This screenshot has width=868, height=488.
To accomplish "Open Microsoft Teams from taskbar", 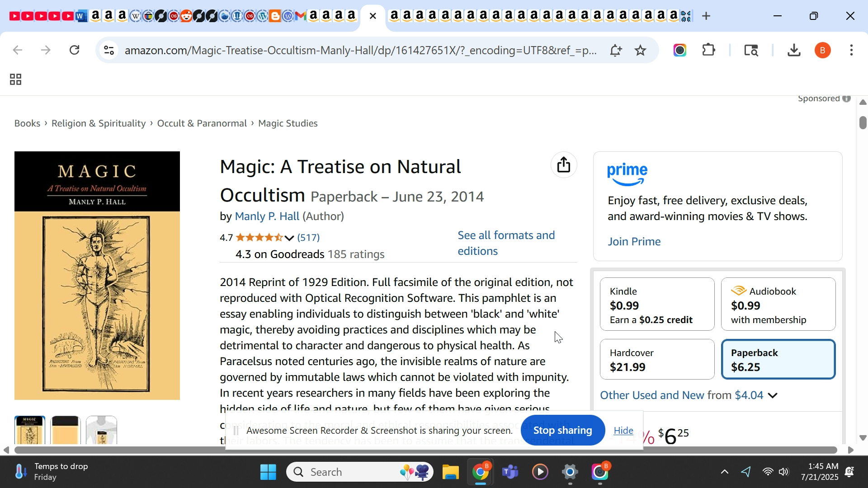I will (510, 473).
